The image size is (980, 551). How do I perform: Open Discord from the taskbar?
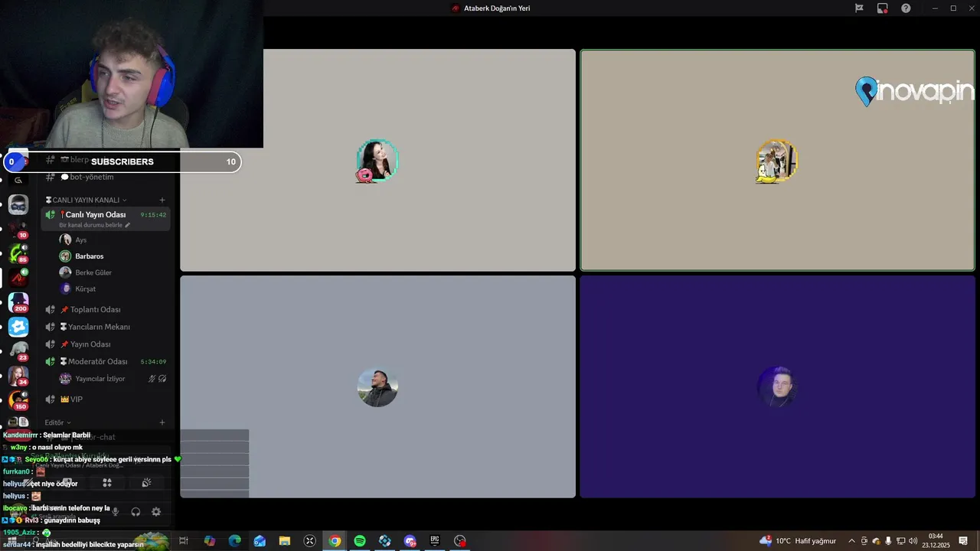point(410,541)
